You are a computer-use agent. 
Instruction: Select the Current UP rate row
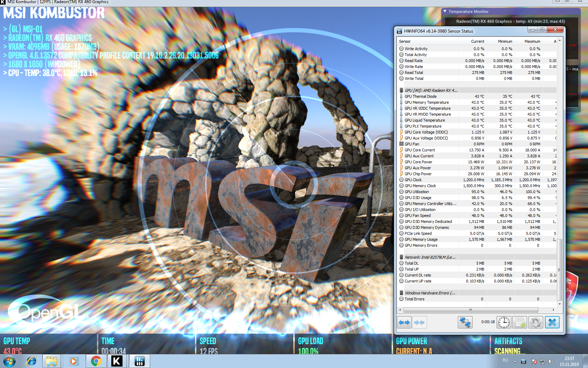click(477, 281)
